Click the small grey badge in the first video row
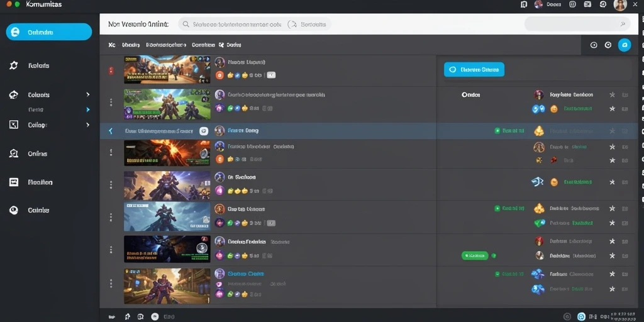The height and width of the screenshot is (322, 644). [272, 75]
